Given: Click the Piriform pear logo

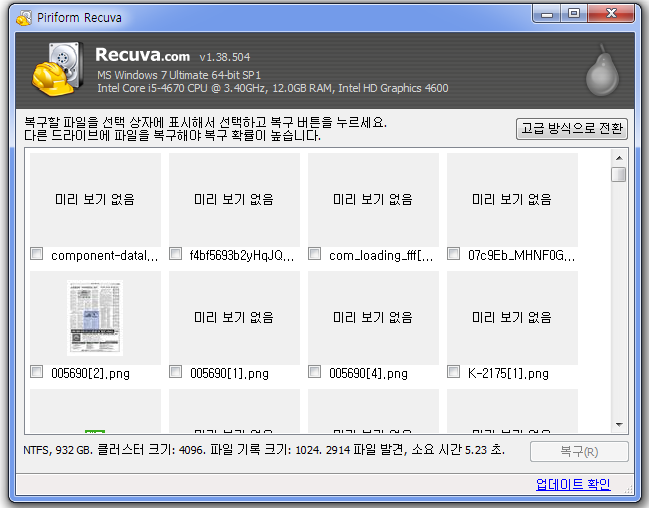Looking at the screenshot, I should (602, 70).
